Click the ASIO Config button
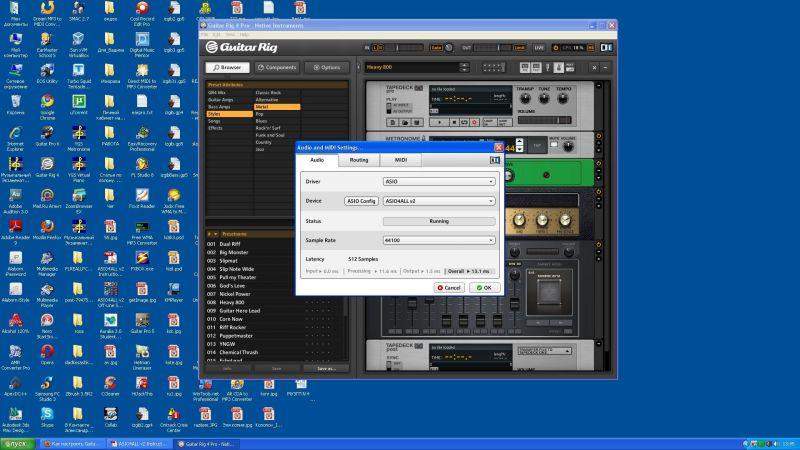Screen dimensions: 800x450 (361, 201)
